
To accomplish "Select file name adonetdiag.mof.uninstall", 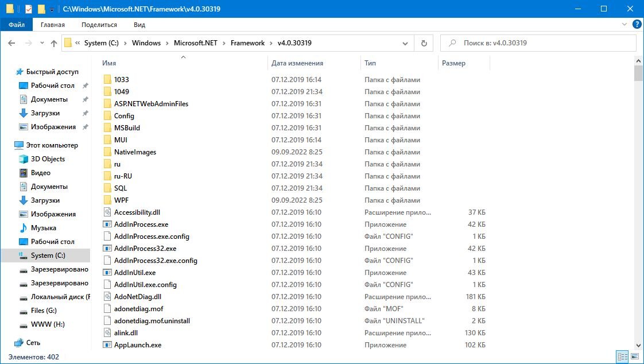I will click(x=152, y=320).
